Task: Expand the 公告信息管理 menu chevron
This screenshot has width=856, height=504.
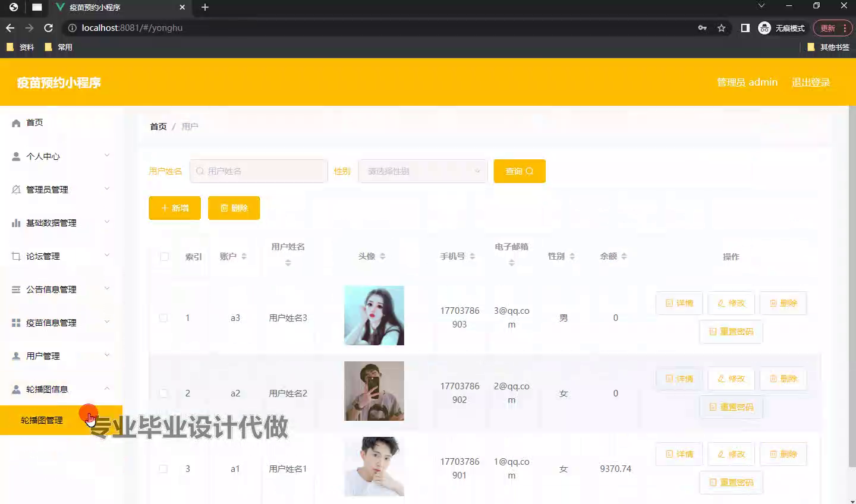Action: pyautogui.click(x=107, y=289)
